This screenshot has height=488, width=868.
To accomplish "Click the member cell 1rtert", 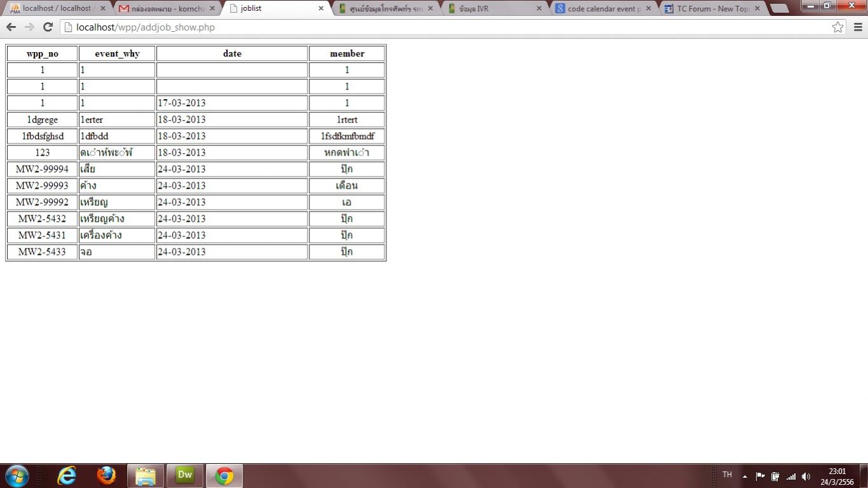I will 347,119.
